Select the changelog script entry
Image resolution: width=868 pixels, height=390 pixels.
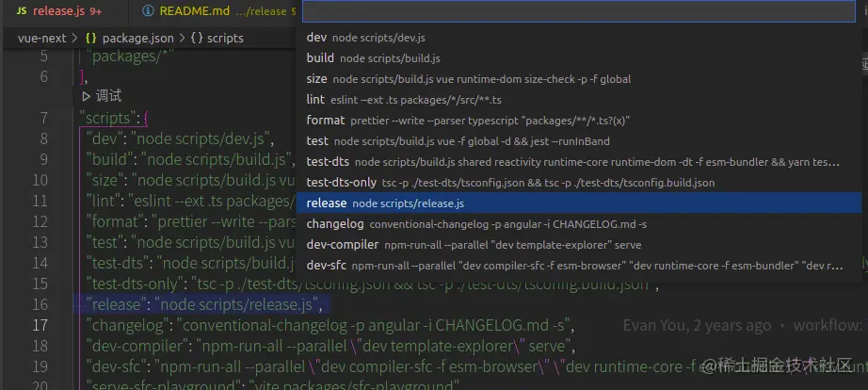pos(578,224)
